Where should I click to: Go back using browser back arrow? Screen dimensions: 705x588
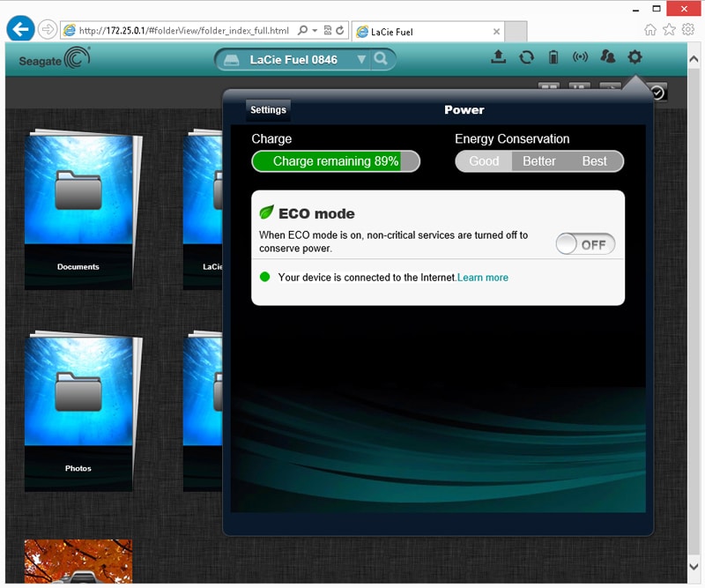(20, 29)
